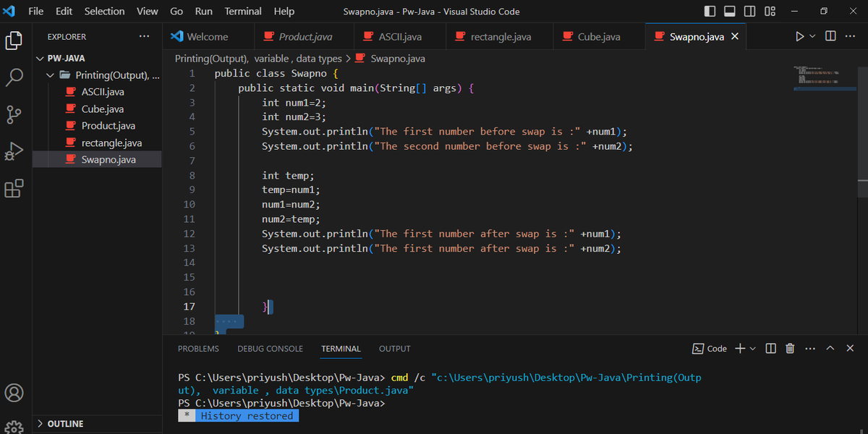Open Cube.java in the explorer tree
The width and height of the screenshot is (868, 434).
[97, 109]
